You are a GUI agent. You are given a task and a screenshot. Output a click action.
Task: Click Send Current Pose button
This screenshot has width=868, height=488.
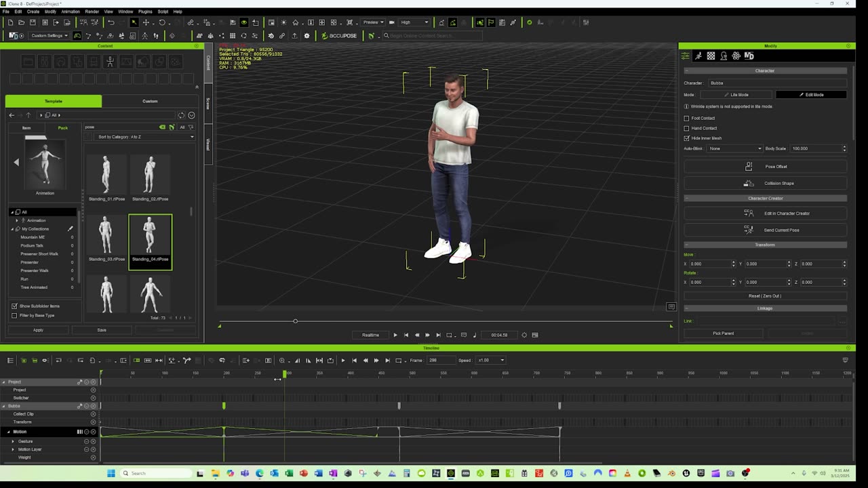[766, 230]
